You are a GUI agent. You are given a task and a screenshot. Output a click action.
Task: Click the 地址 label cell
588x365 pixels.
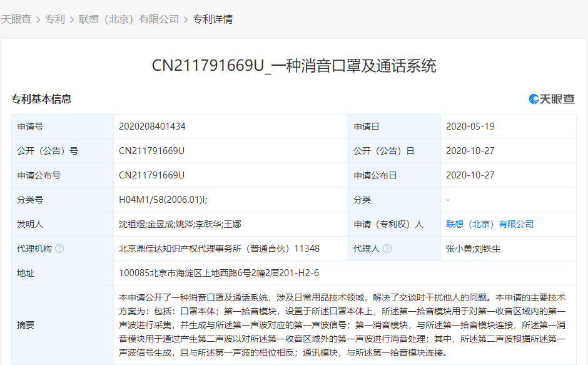coord(63,273)
